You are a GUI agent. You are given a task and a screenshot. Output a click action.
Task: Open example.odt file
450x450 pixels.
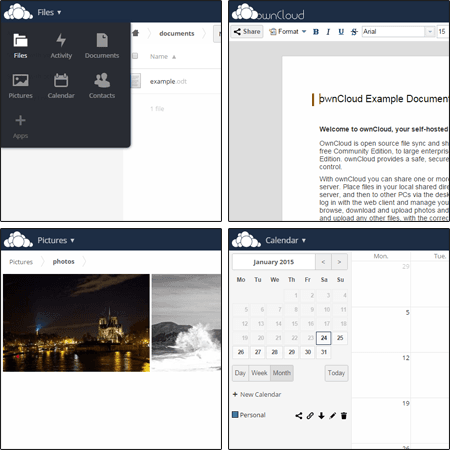point(168,81)
